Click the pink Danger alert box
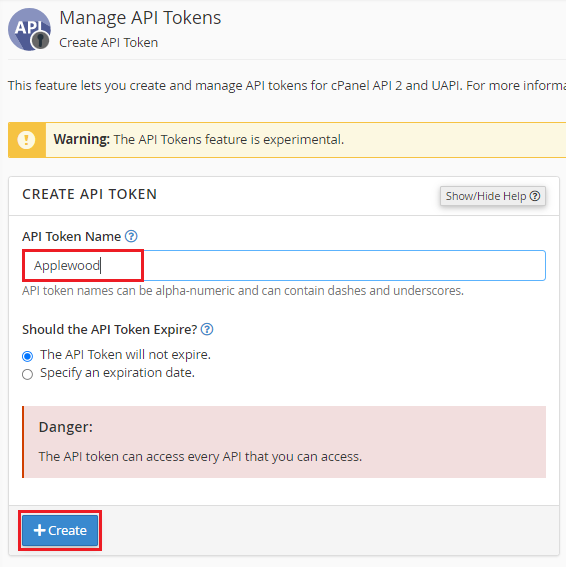 [284, 442]
